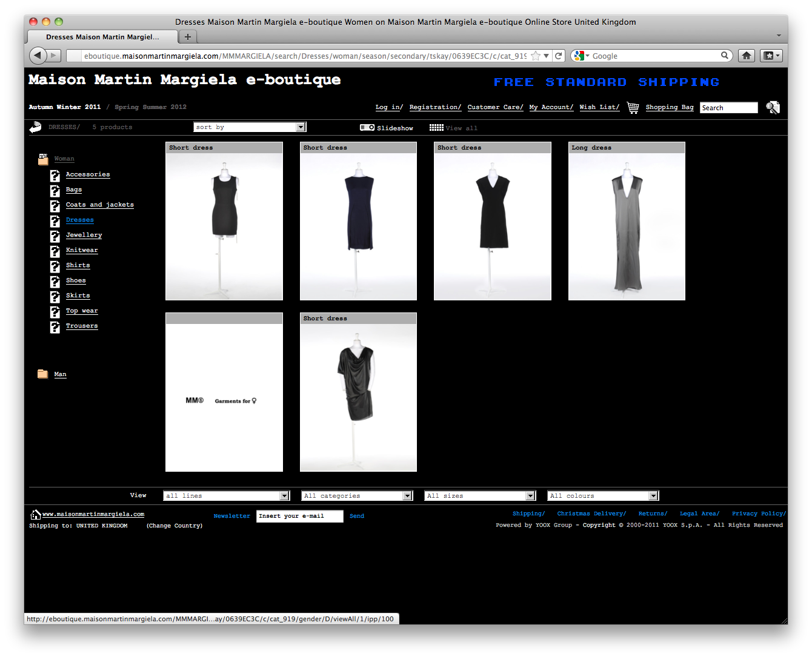Screen dimensions: 812x654
Task: Open the Woman folder icon in sidebar
Action: (x=43, y=158)
